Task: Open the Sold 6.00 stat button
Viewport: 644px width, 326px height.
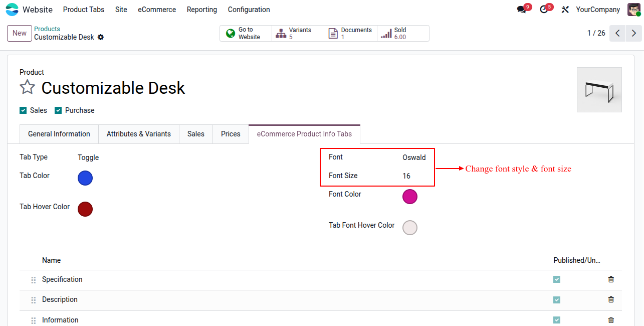Action: (x=403, y=33)
